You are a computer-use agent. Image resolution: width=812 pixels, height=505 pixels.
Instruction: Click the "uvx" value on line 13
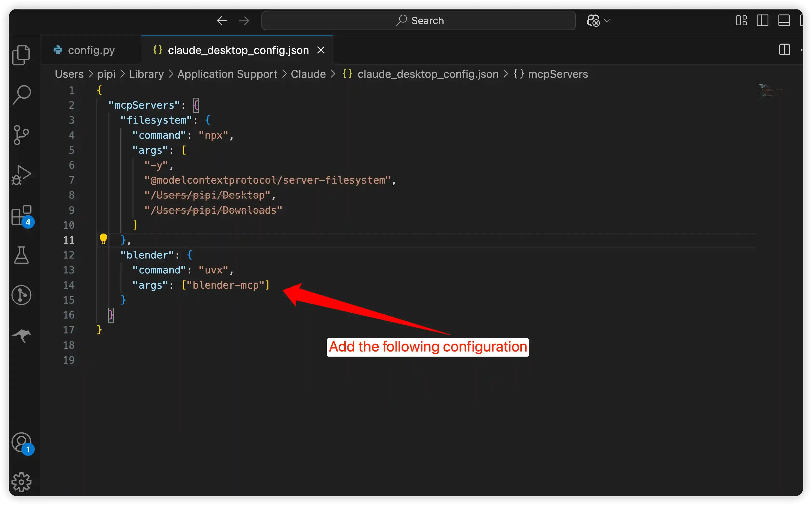213,270
